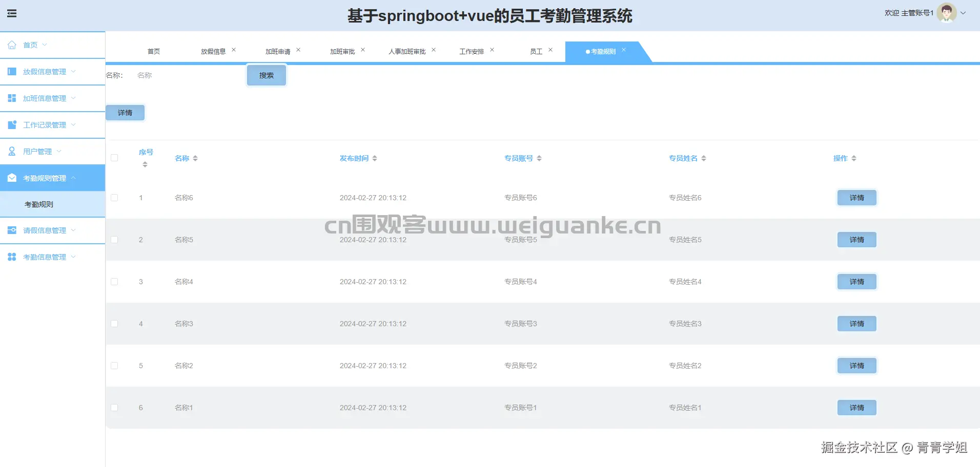The height and width of the screenshot is (467, 980).
Task: Check the row checkbox for 名称2
Action: click(114, 366)
